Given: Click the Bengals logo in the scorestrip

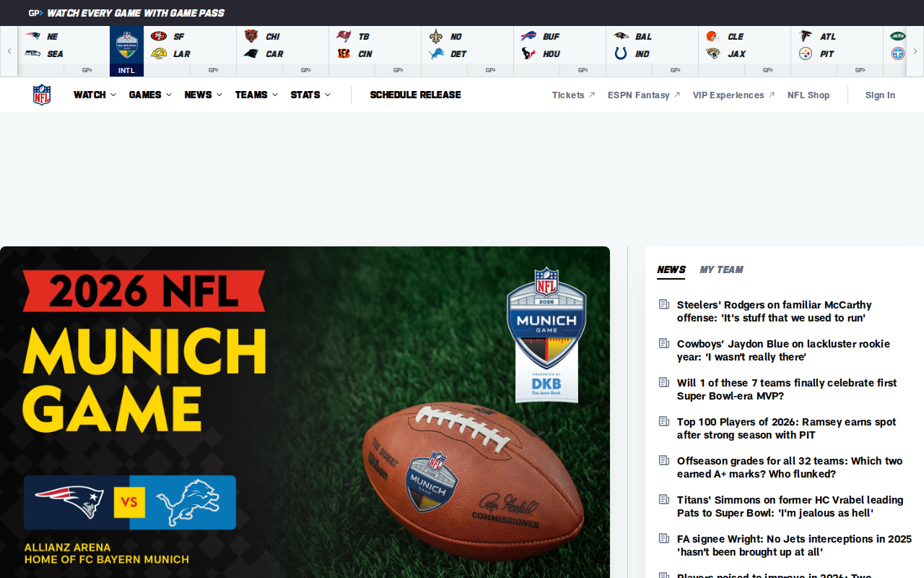Looking at the screenshot, I should point(344,53).
